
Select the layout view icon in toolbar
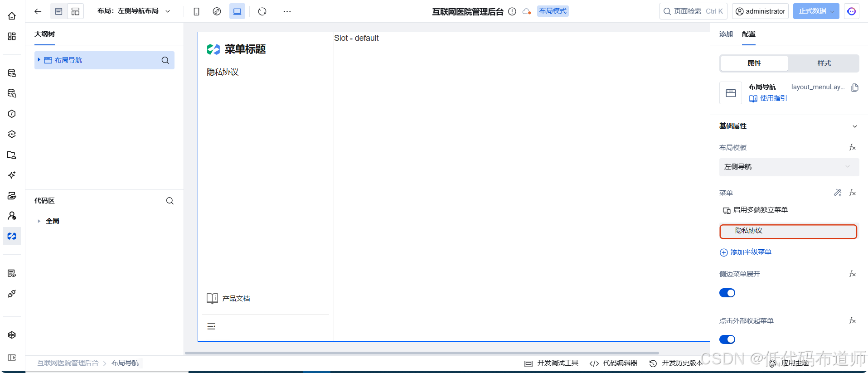coord(75,11)
